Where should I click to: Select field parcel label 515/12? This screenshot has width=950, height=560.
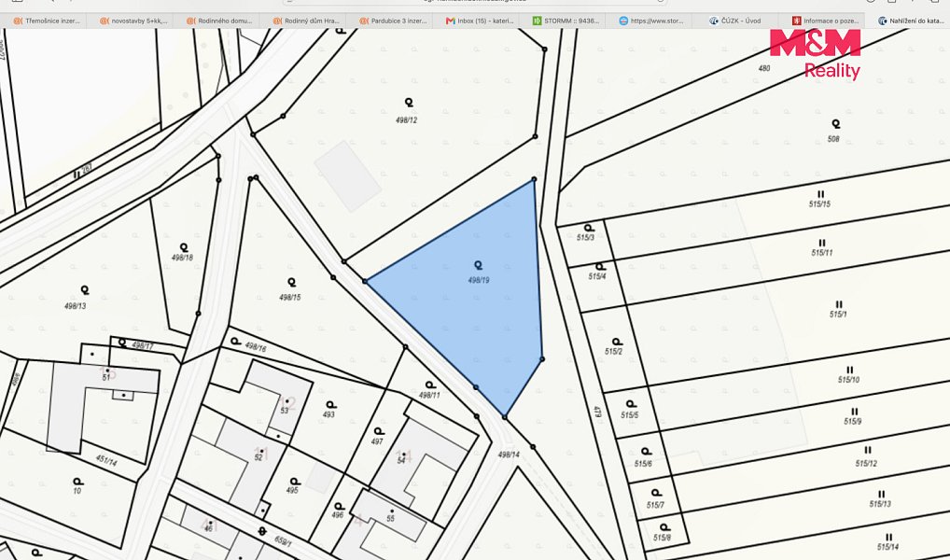(x=866, y=464)
